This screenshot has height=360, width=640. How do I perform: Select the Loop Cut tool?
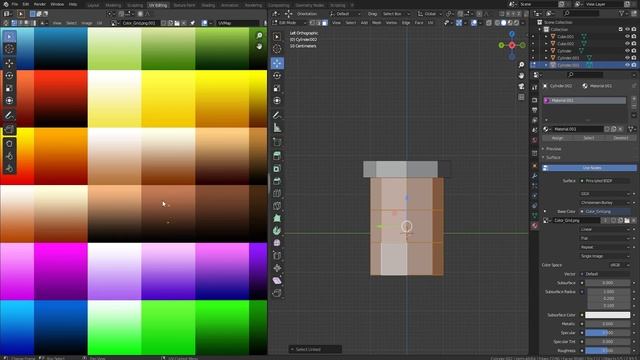click(277, 193)
